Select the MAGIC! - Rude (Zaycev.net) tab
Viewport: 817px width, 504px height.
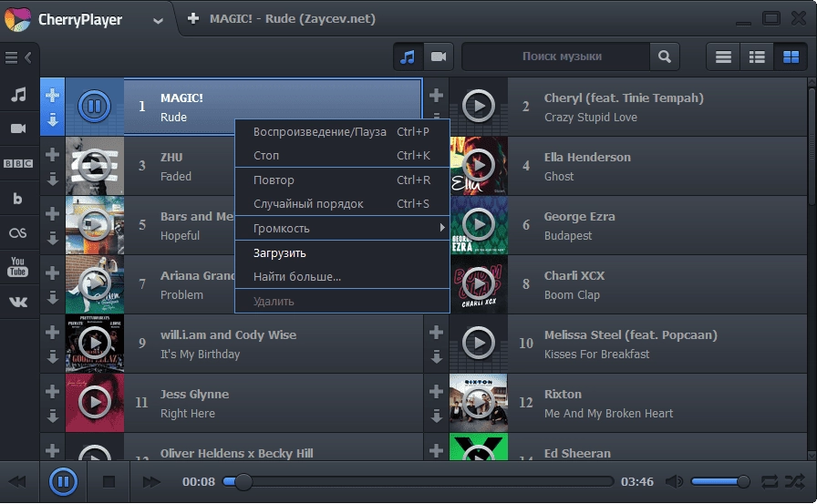293,19
